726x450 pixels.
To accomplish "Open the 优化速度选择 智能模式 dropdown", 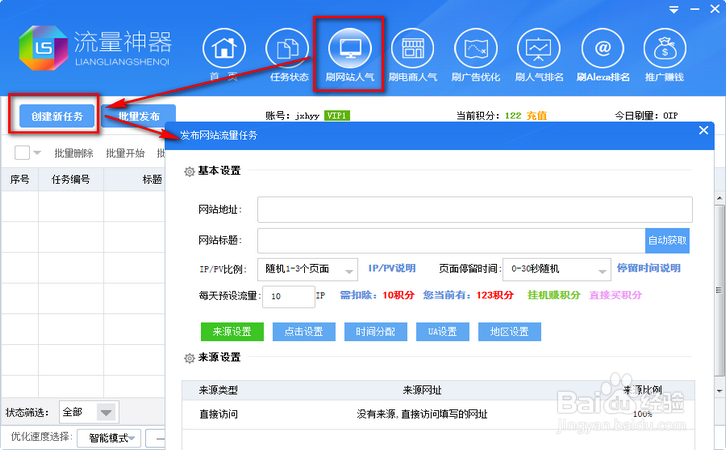I will pyautogui.click(x=109, y=438).
